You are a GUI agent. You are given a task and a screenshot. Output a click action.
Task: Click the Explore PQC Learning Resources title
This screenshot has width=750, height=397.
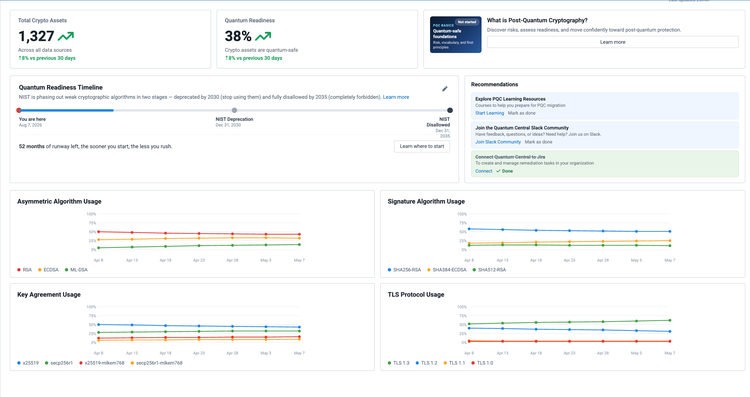pyautogui.click(x=510, y=99)
